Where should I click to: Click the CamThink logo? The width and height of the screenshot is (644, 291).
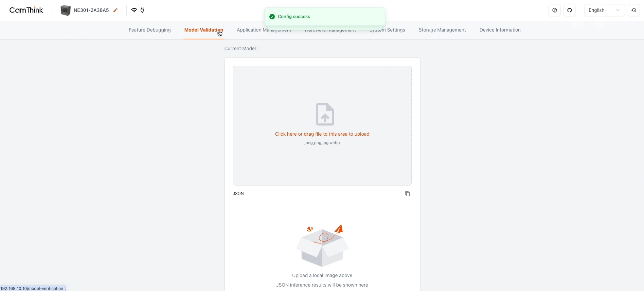(26, 10)
